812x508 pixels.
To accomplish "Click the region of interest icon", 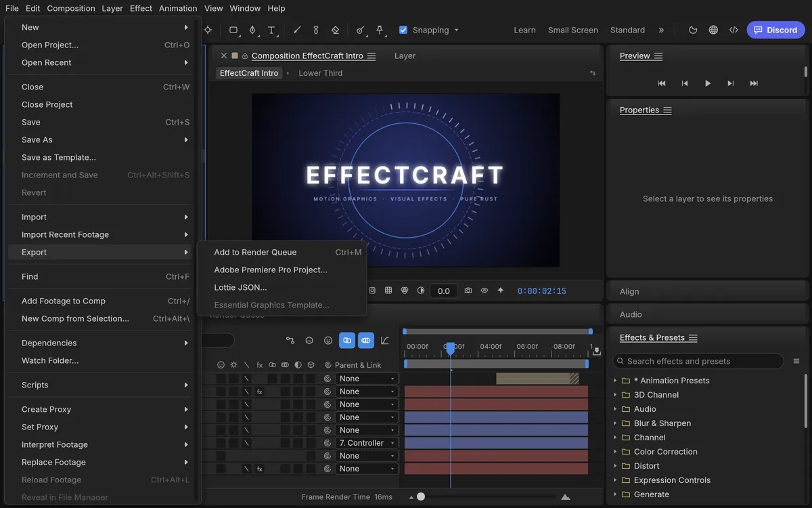I will coord(372,291).
